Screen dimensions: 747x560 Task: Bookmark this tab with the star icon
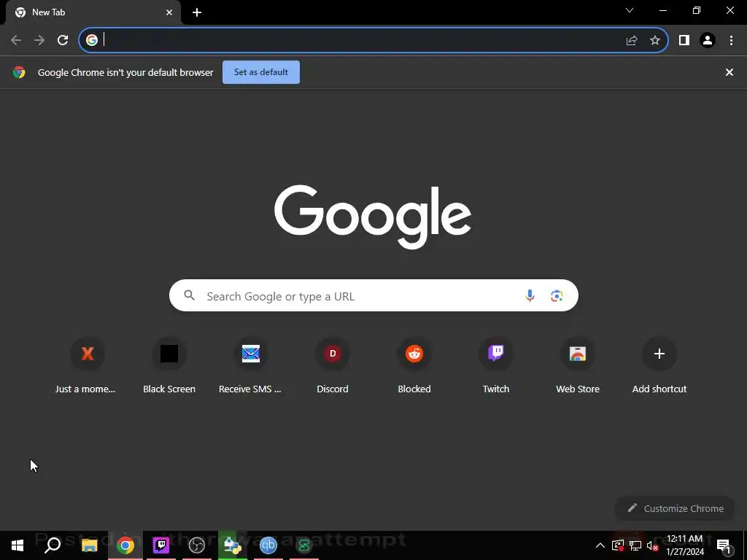point(655,40)
